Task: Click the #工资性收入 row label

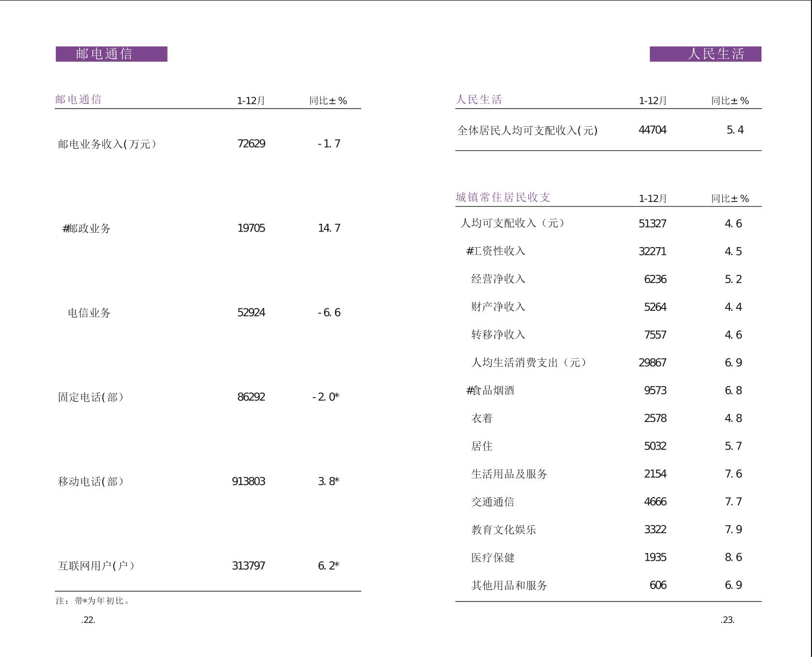Action: [x=496, y=251]
